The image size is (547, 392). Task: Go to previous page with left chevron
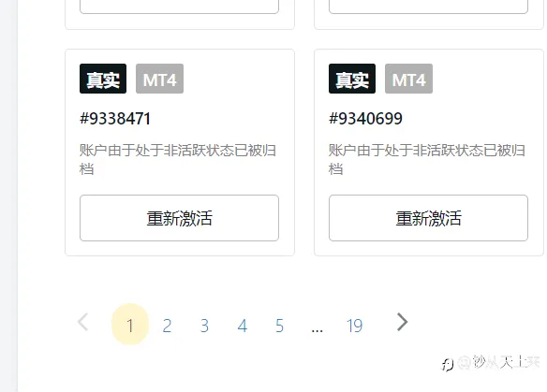click(83, 323)
